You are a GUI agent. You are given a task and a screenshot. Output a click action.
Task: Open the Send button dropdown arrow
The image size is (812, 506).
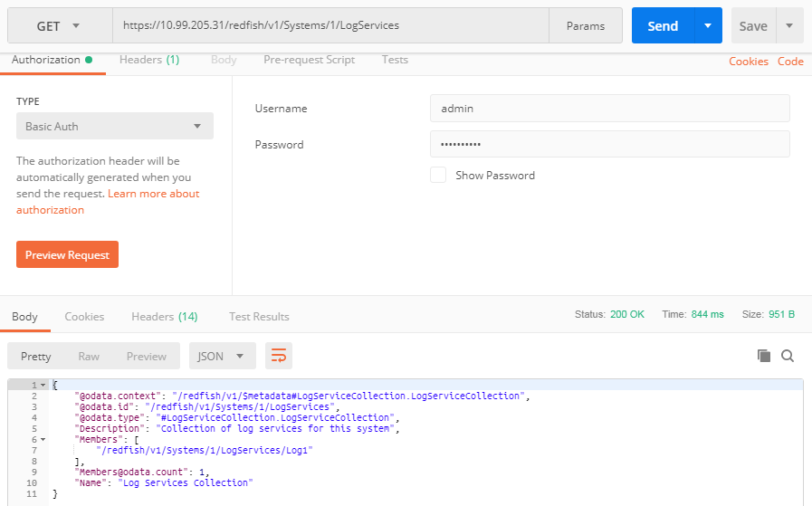point(708,25)
